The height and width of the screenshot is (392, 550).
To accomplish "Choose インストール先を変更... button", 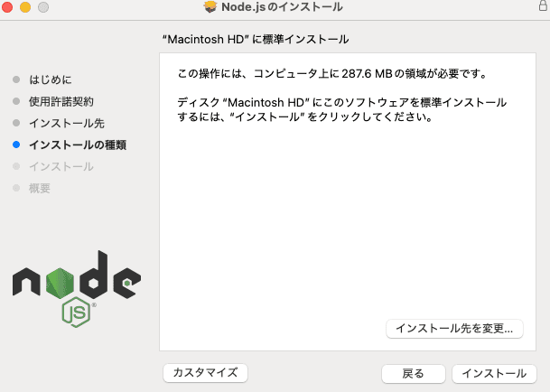I will (x=454, y=329).
